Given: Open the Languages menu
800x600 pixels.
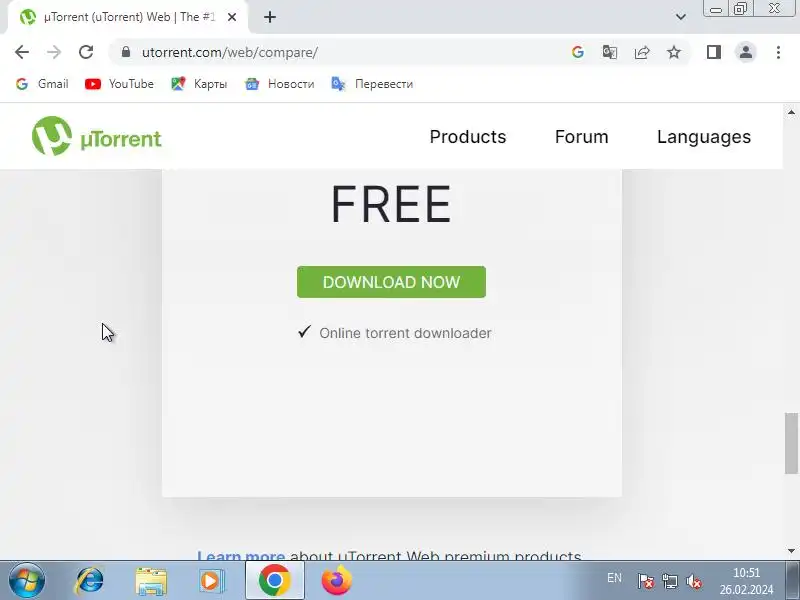Looking at the screenshot, I should point(704,137).
